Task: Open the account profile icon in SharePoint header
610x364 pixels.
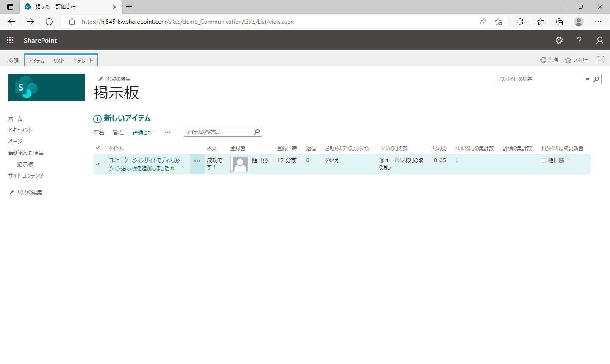Action: 599,40
